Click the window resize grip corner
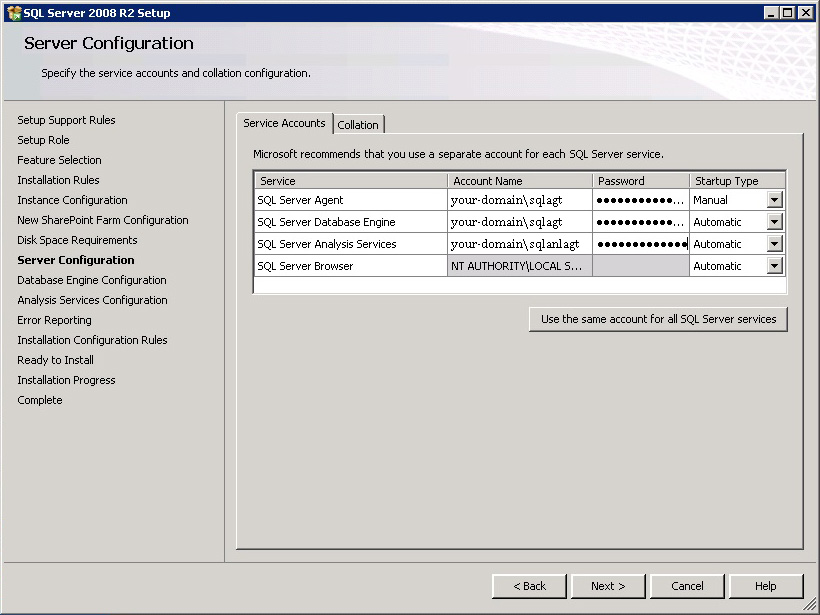Image resolution: width=820 pixels, height=615 pixels. [810, 605]
